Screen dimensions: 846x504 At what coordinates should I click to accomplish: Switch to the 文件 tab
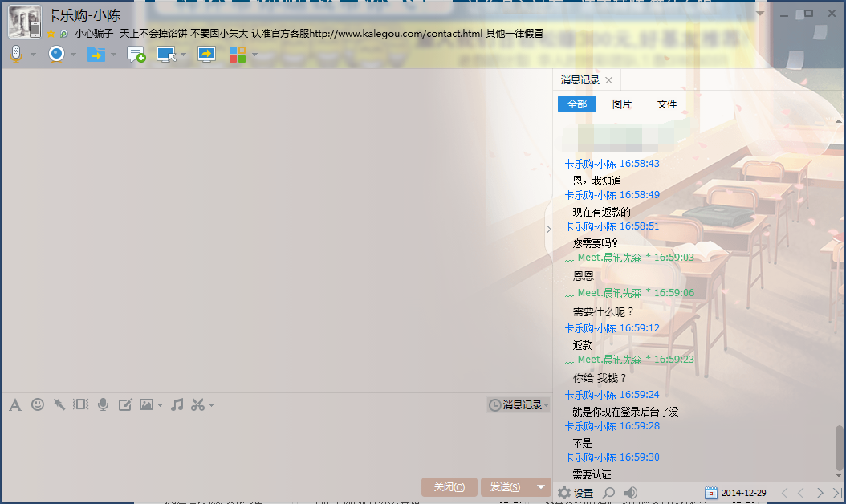click(x=667, y=104)
